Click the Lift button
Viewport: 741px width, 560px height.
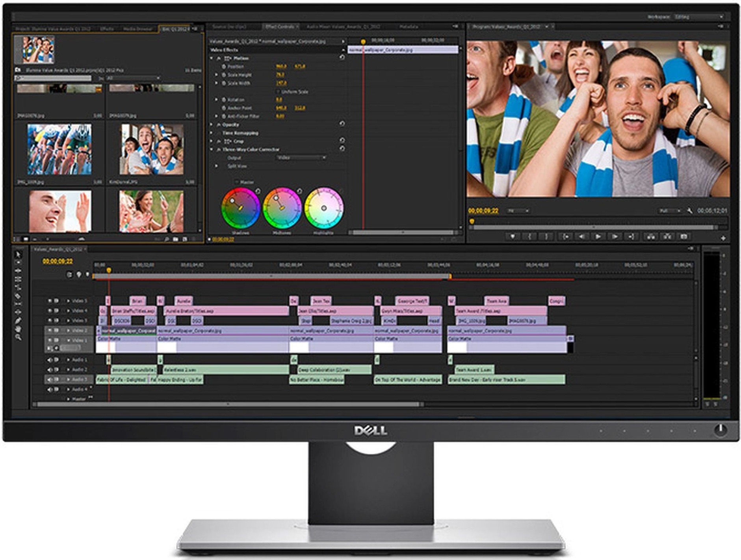tap(651, 236)
